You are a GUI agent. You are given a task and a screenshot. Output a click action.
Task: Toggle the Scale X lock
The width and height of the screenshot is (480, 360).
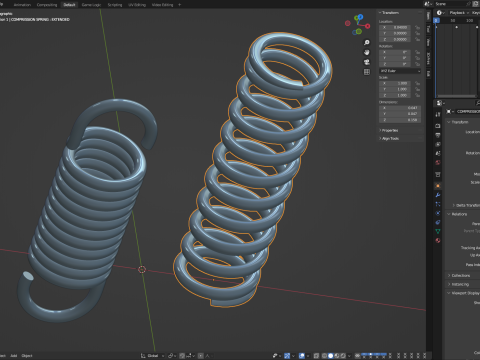[x=417, y=83]
